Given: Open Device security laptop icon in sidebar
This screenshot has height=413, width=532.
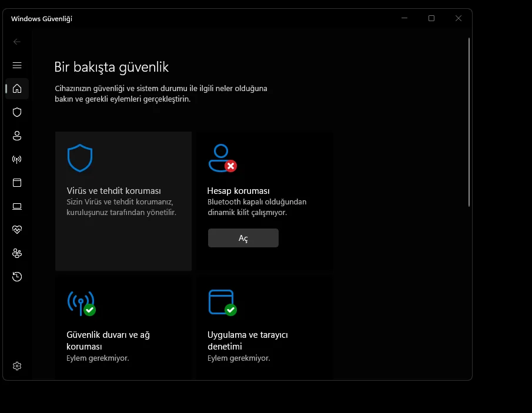Looking at the screenshot, I should 17,206.
